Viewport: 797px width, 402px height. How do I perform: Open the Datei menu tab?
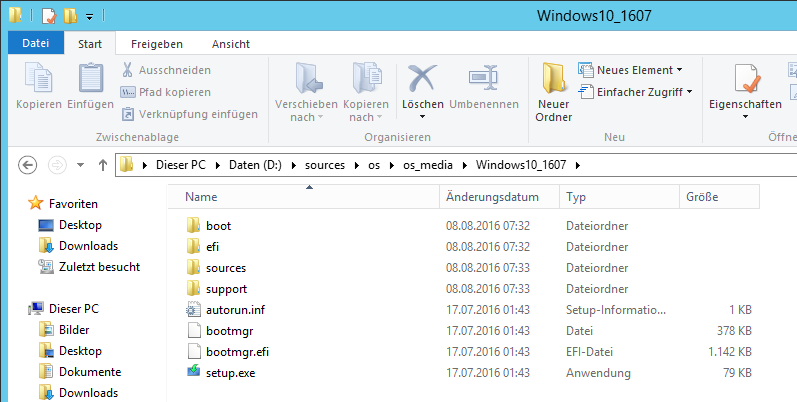35,44
